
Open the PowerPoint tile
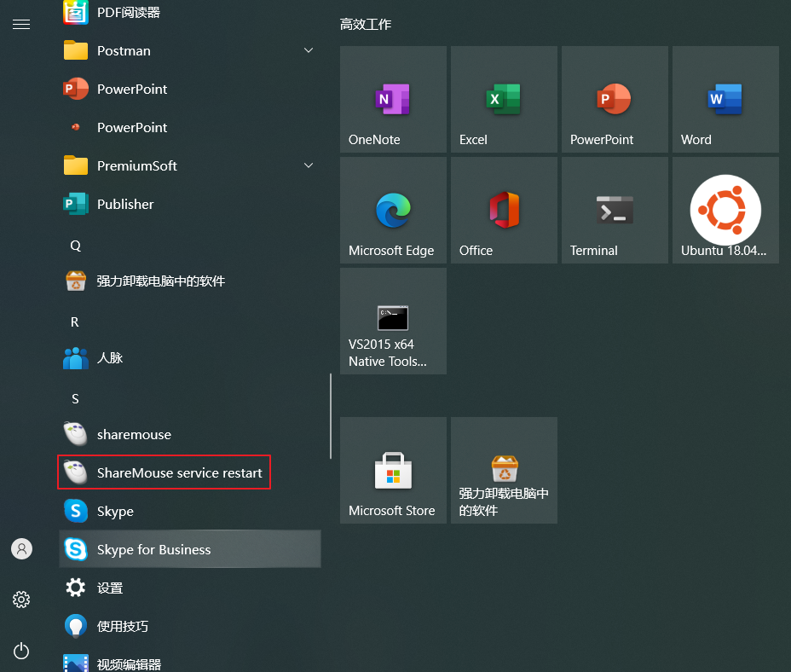coord(615,100)
